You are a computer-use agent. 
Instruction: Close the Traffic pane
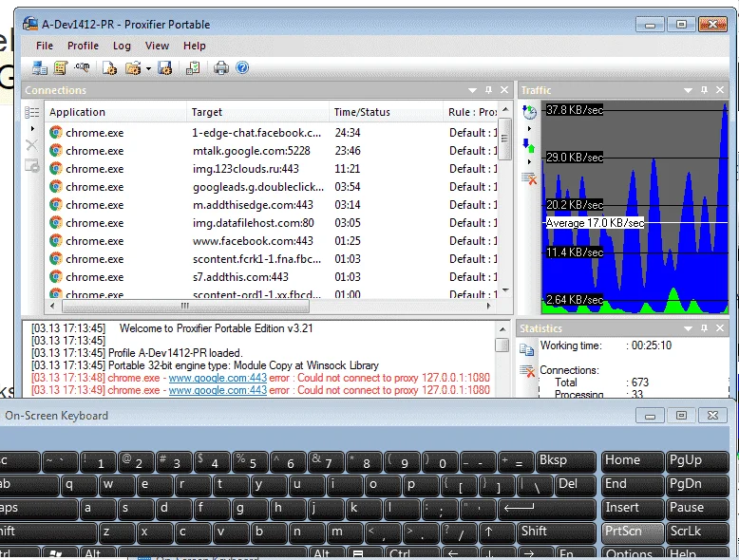pyautogui.click(x=720, y=90)
